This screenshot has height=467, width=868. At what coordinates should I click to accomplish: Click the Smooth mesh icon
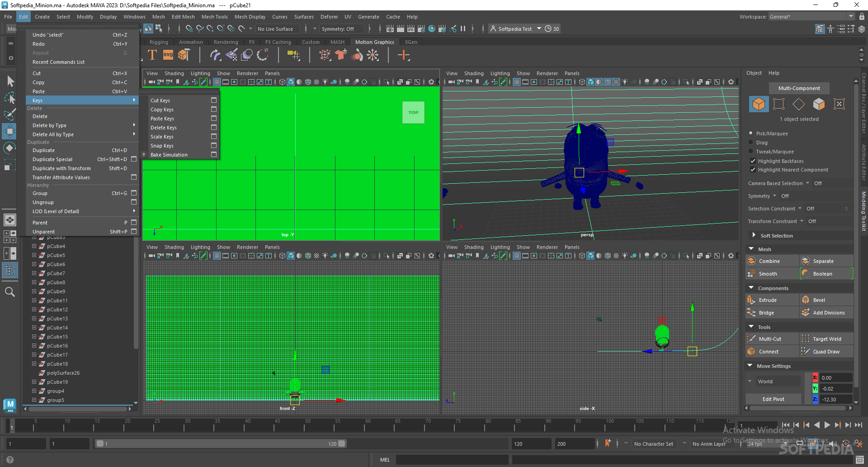pyautogui.click(x=752, y=274)
